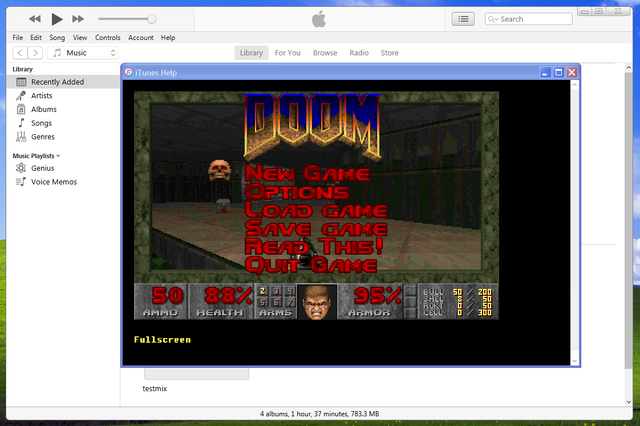
Task: Open the list view button near search
Action: (x=463, y=19)
